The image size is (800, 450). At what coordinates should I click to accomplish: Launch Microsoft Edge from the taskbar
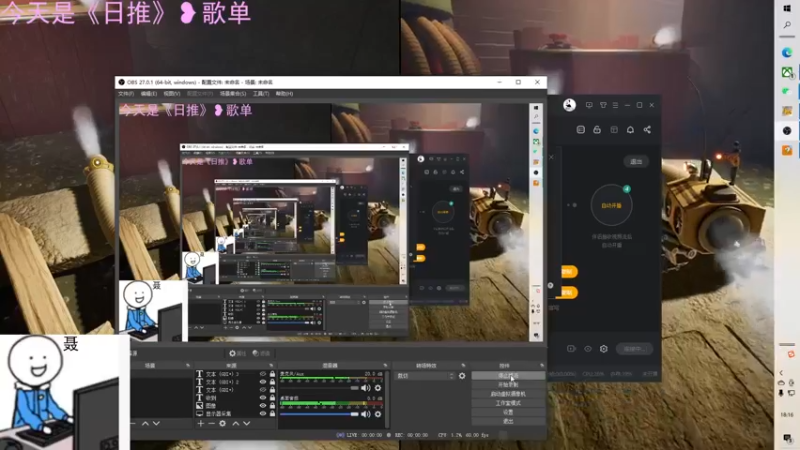[x=787, y=53]
